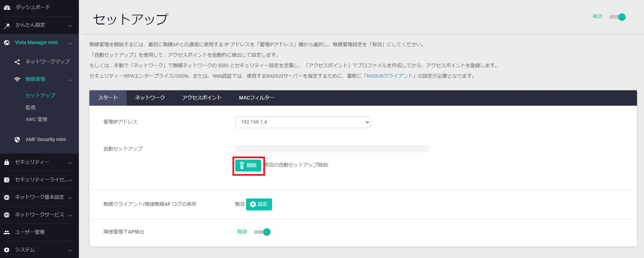The width and height of the screenshot is (644, 258).
Task: Click the Vista Manager mini globe icon
Action: click(x=7, y=43)
